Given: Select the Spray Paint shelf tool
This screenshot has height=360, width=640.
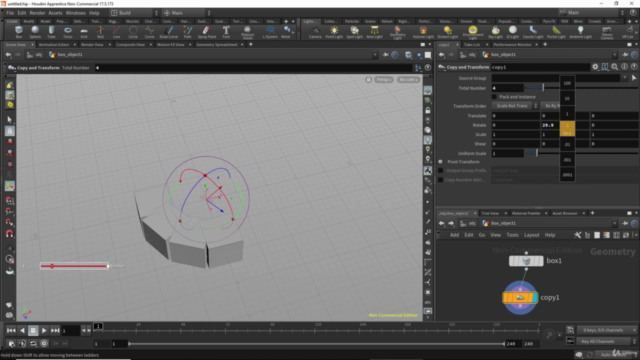Looking at the screenshot, I should tap(207, 32).
